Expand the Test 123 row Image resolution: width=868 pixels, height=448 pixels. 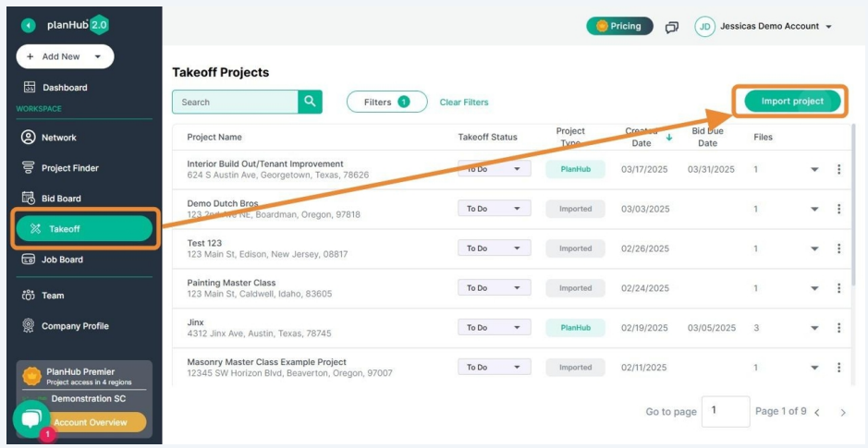814,248
